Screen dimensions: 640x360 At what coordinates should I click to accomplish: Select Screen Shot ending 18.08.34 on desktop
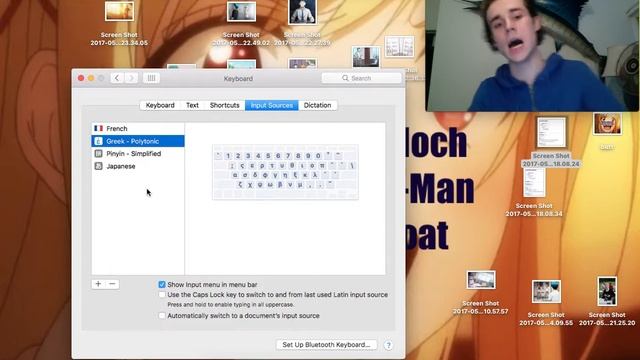click(x=534, y=193)
